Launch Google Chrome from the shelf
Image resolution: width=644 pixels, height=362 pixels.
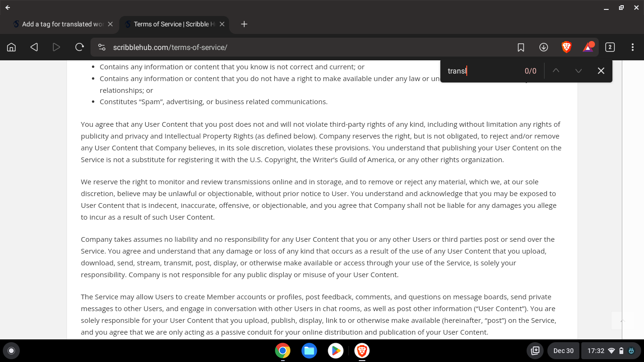(282, 351)
